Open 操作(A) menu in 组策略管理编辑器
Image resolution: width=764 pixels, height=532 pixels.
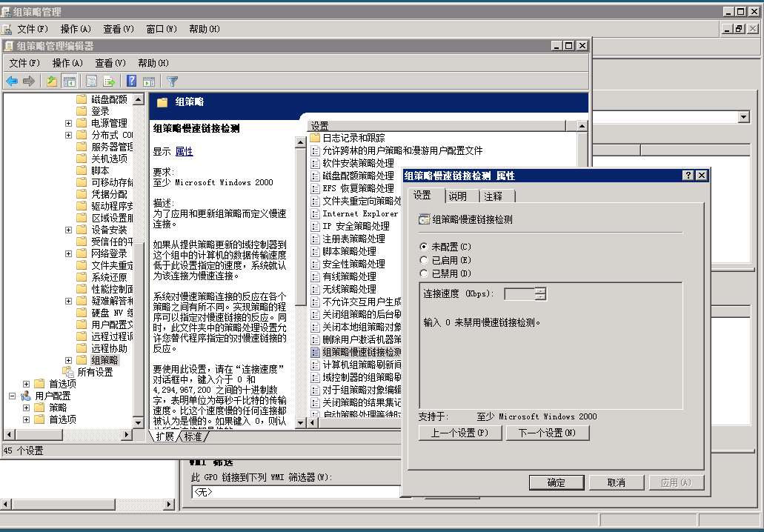tap(67, 63)
